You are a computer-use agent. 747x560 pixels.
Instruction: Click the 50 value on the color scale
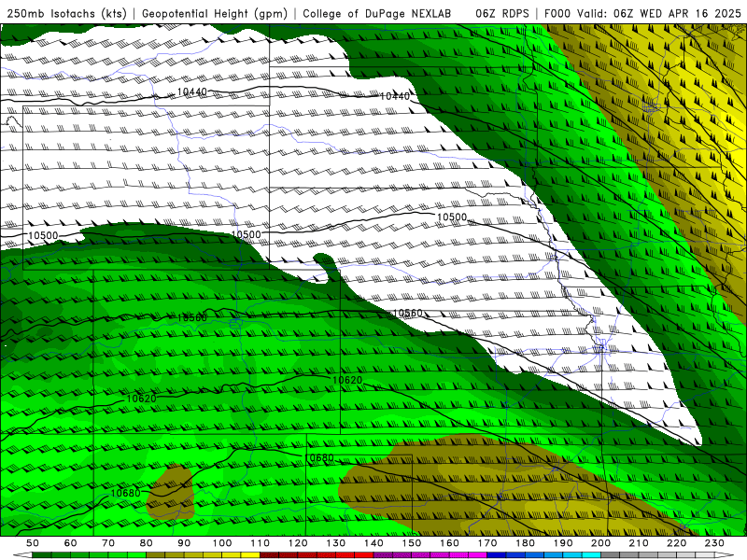pos(33,543)
